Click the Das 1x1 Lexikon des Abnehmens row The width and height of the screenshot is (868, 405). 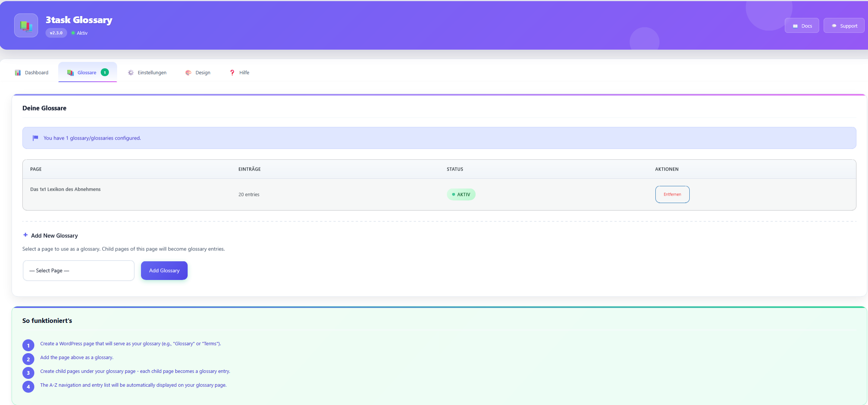click(65, 189)
